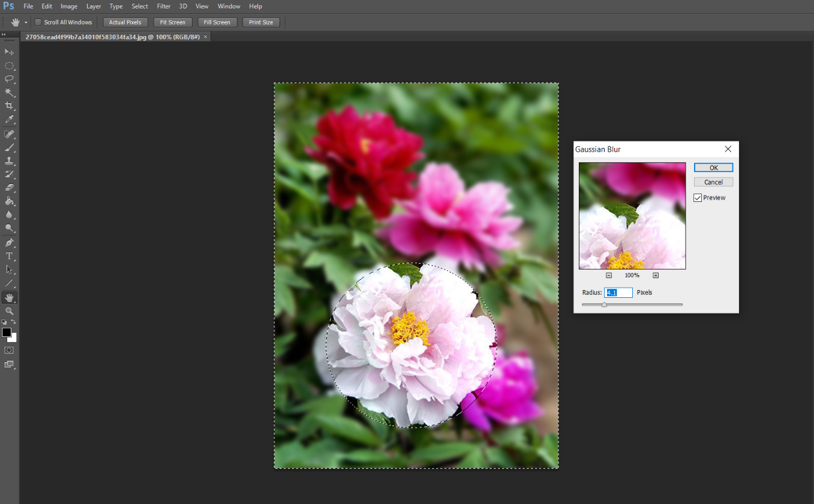
Task: Select the Eyedropper tool
Action: point(10,120)
